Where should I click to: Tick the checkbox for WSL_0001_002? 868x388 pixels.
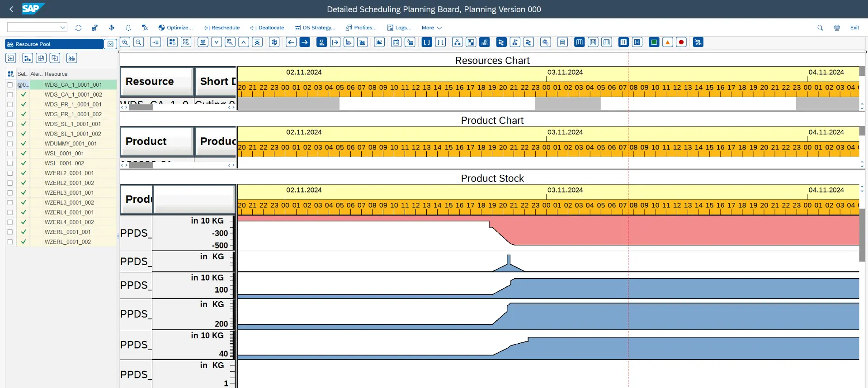tap(10, 163)
